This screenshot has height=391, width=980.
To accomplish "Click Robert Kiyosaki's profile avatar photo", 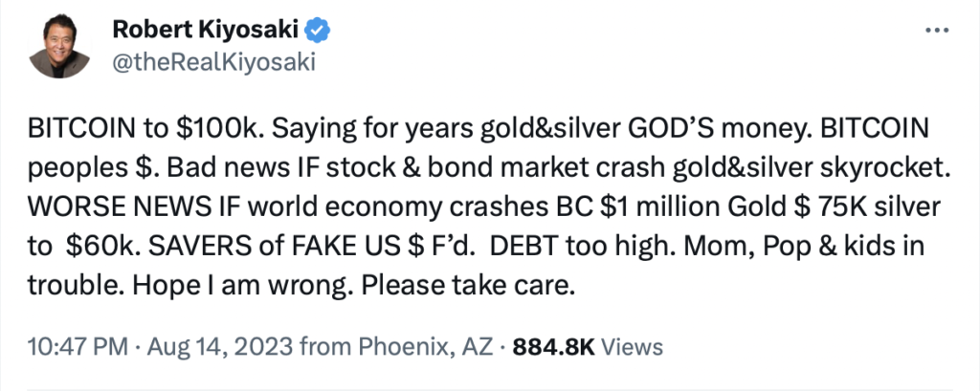I will tap(59, 46).
